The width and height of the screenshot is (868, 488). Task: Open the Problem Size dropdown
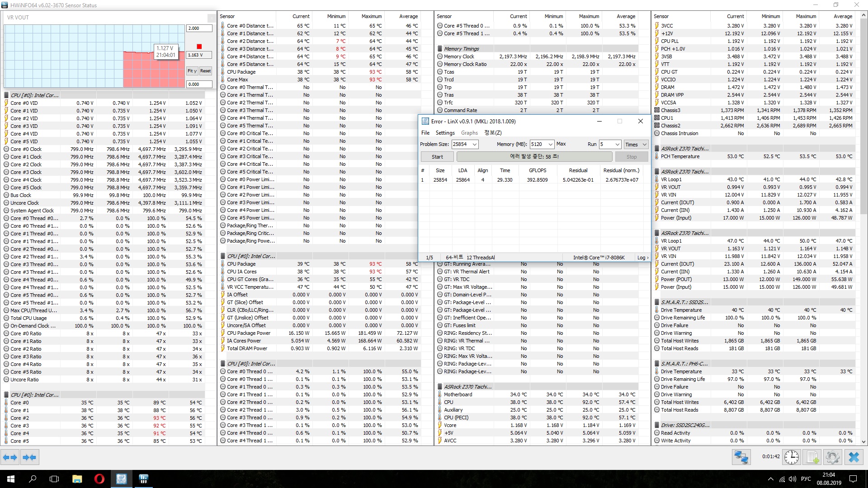474,144
